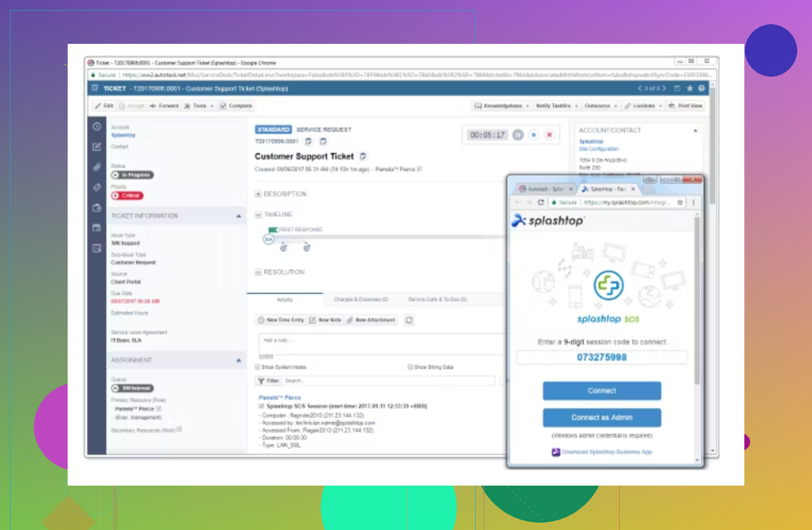Copy the first icon next to the ticket number

[308, 142]
